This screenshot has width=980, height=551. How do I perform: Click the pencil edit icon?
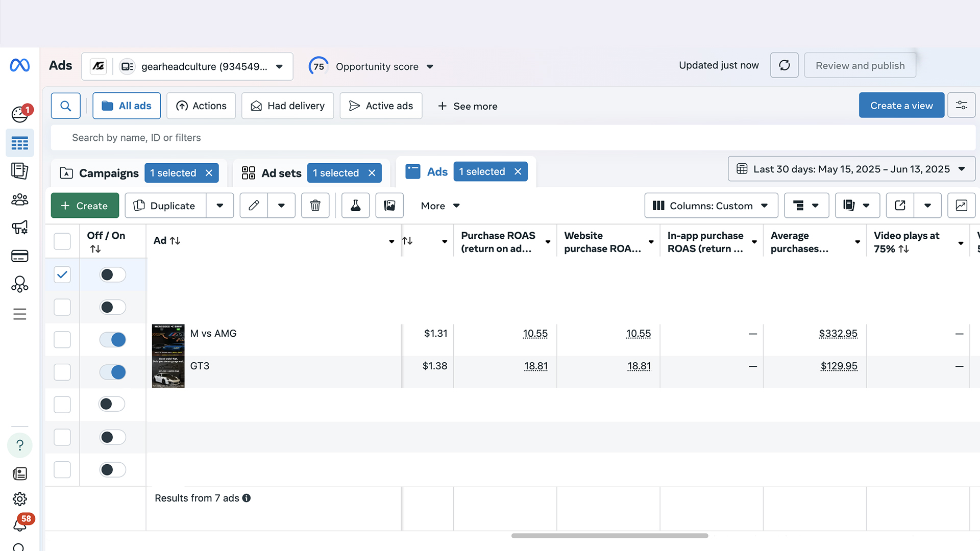(254, 206)
